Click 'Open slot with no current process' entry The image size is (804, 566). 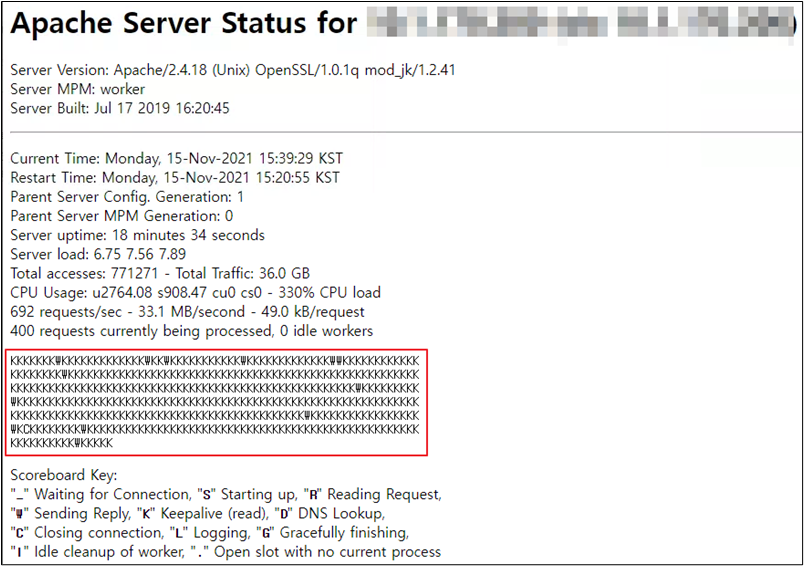pyautogui.click(x=315, y=552)
